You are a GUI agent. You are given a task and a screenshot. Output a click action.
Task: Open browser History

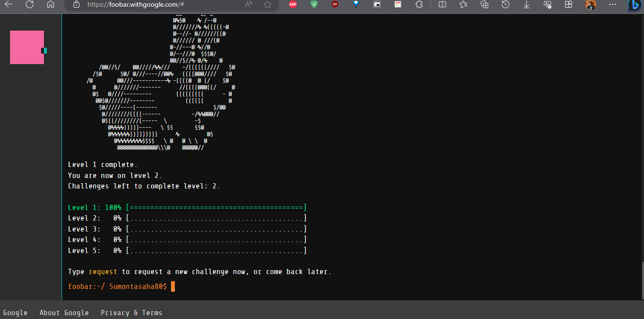tap(505, 4)
